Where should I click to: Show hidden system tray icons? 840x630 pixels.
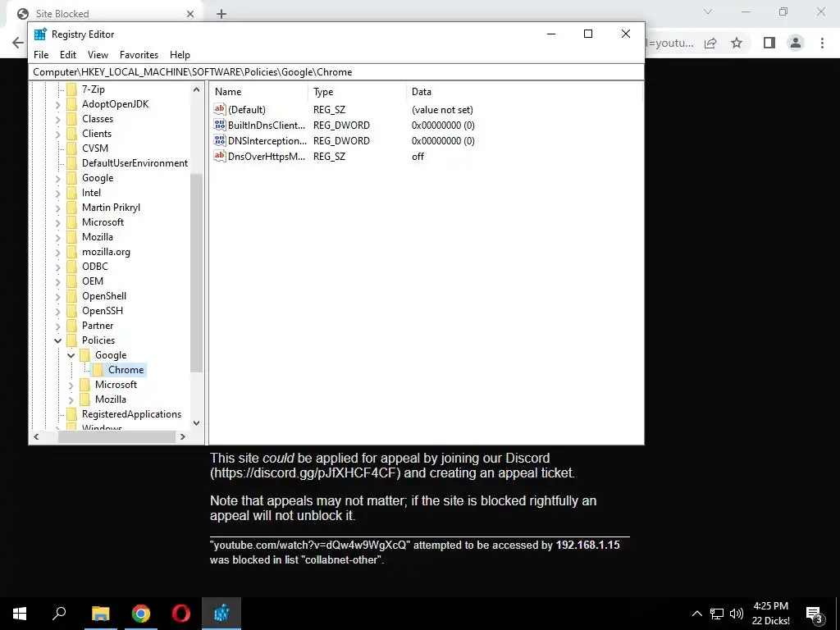697,614
